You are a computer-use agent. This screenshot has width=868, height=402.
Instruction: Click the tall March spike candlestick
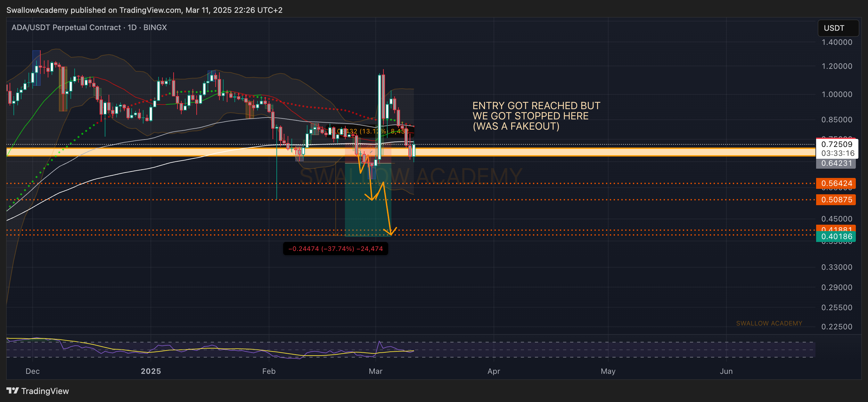(x=380, y=117)
